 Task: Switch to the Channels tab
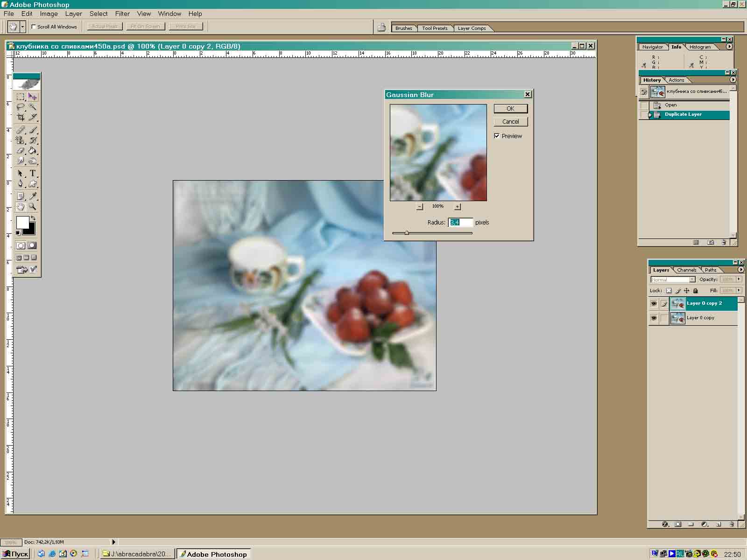point(686,270)
